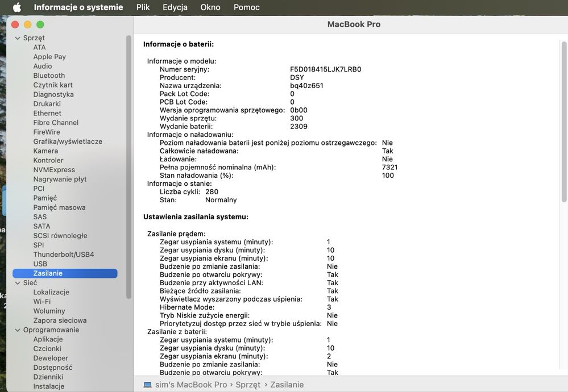Click the details pane vertical scrollbar
568x392 pixels.
564,122
